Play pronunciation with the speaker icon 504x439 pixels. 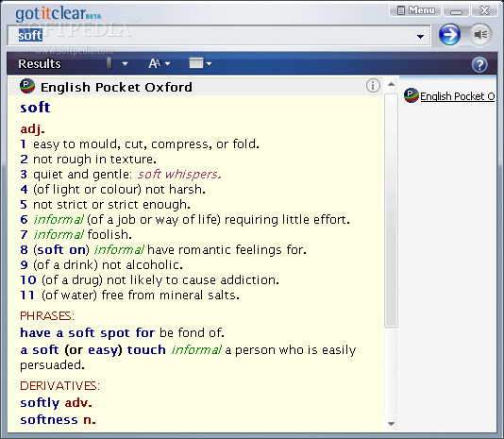(x=480, y=34)
